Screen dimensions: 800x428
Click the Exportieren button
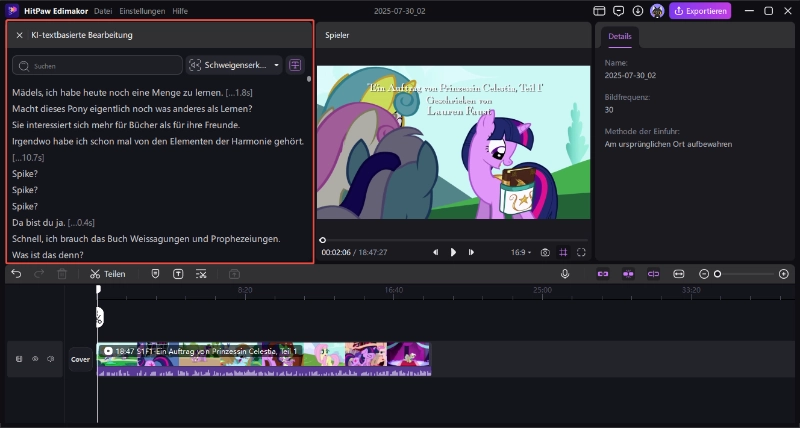point(700,11)
